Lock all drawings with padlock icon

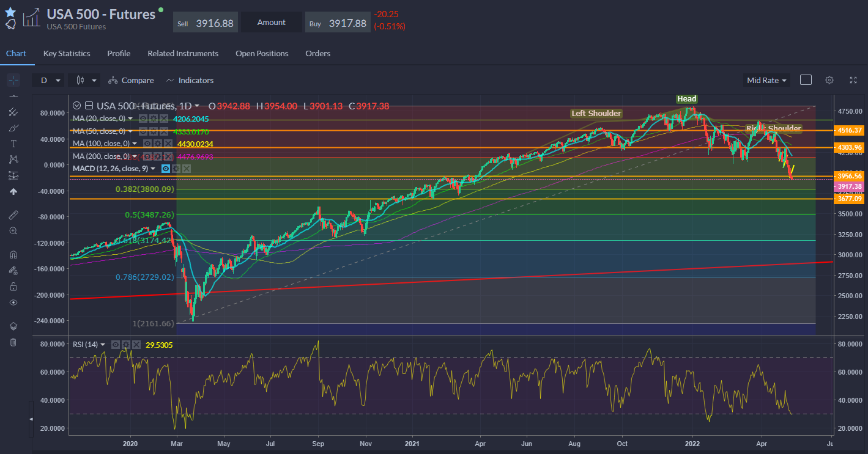13,287
